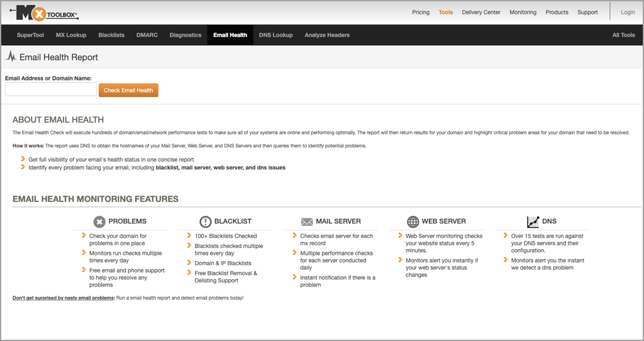644x341 pixels.
Task: Click the Email Health Report pulse icon
Action: pyautogui.click(x=11, y=57)
